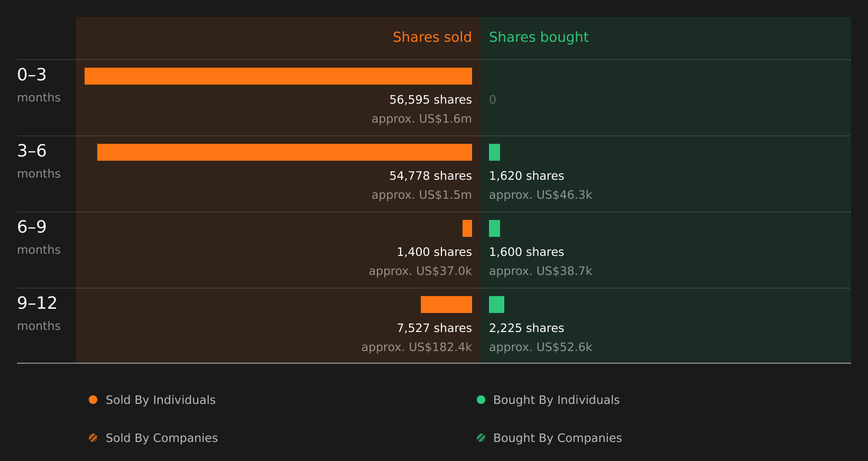Click the approx. US$46.3k value
This screenshot has width=868, height=461.
[x=541, y=195]
